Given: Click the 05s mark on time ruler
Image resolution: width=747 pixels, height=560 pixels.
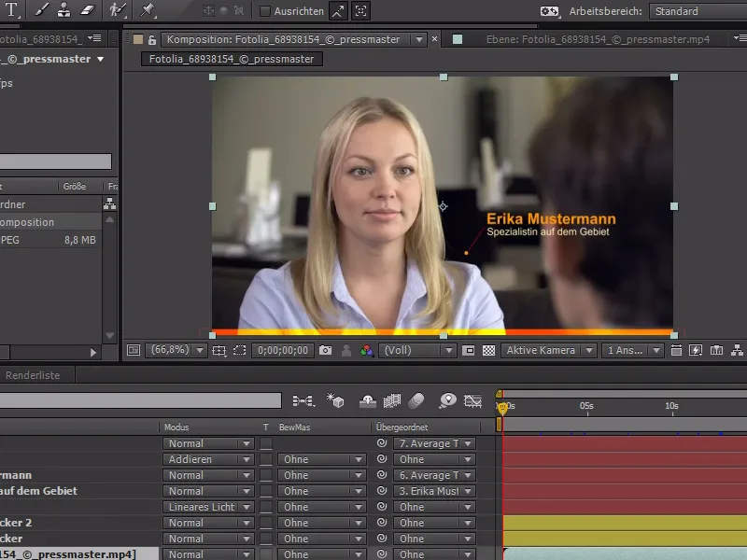Looking at the screenshot, I should click(x=586, y=406).
